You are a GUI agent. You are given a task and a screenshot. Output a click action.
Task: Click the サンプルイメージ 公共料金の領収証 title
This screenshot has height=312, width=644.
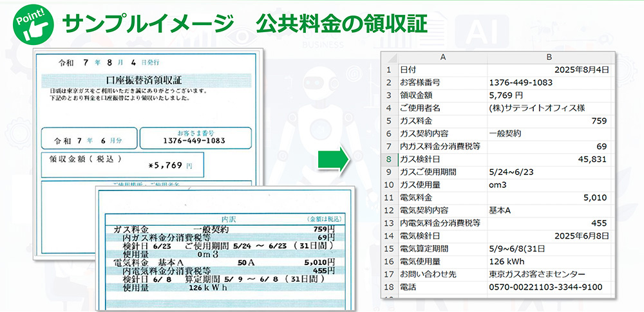coord(244,24)
